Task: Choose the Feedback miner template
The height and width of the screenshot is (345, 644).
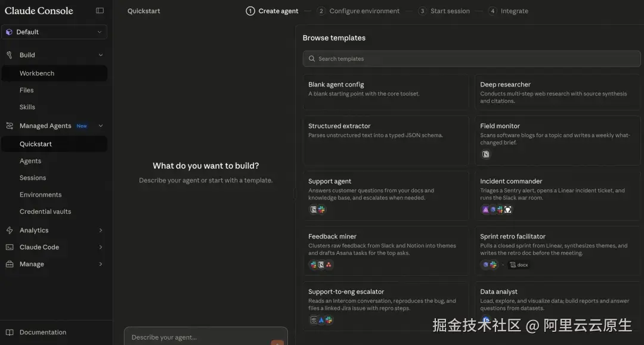Action: 386,251
